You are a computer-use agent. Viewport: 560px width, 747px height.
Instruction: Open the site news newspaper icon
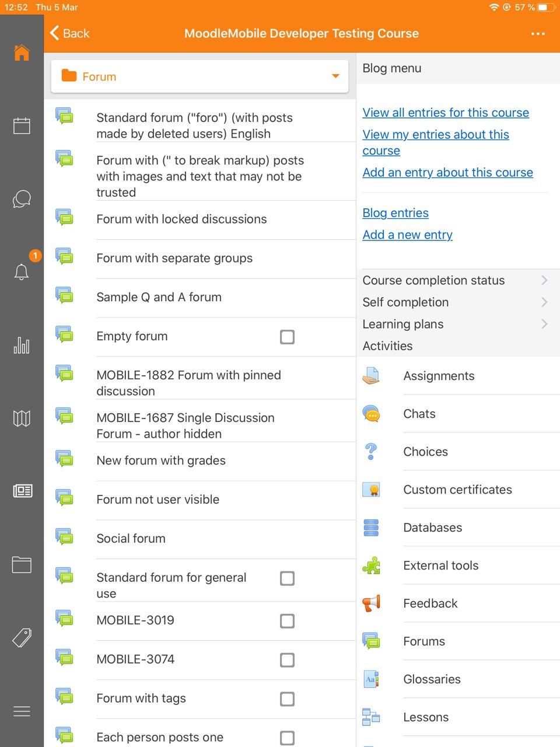coord(22,491)
